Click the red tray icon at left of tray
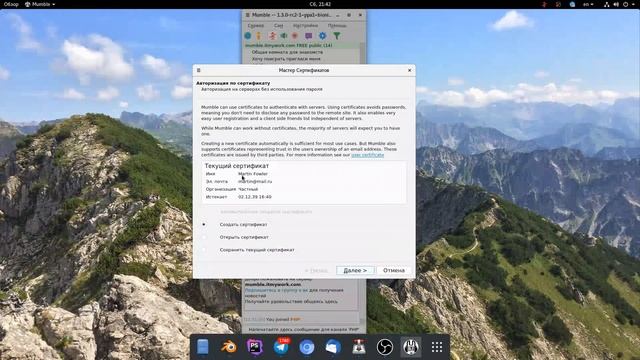Screen dimensions: 640x360 point(544,4)
